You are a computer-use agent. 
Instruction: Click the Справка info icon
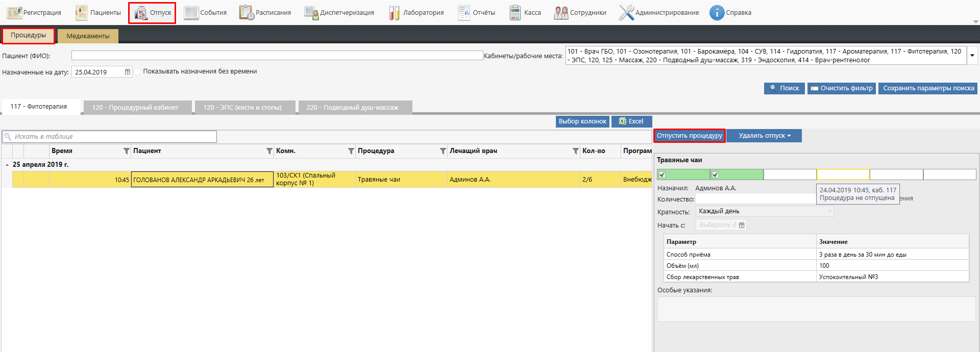tap(717, 13)
